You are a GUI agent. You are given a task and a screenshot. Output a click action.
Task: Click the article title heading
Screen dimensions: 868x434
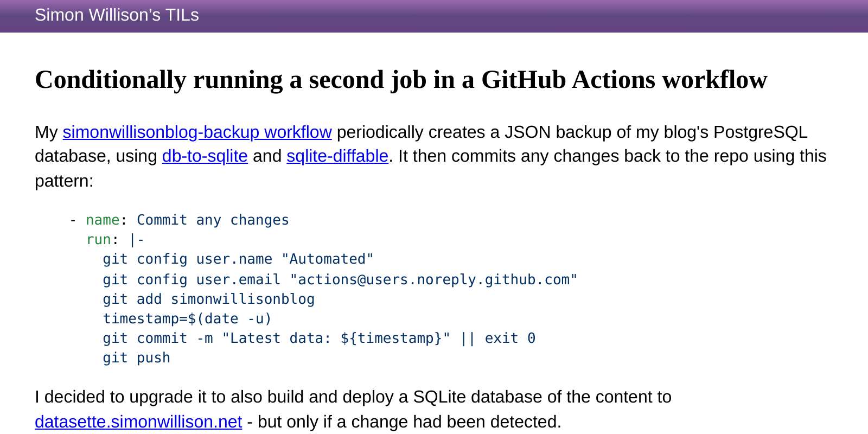pos(401,80)
